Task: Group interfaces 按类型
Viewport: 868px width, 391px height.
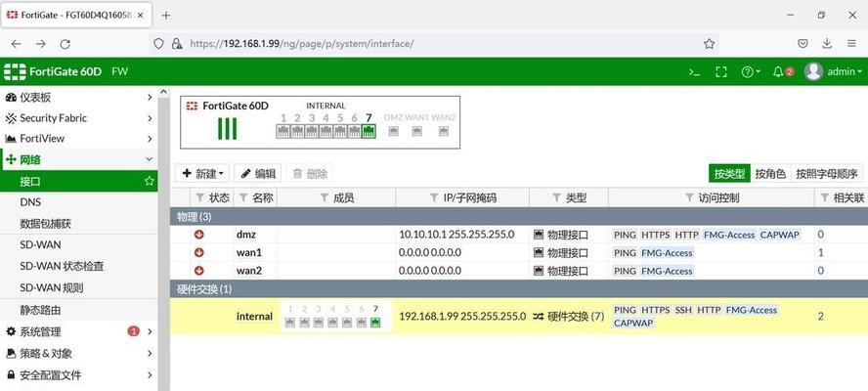Action: click(729, 174)
